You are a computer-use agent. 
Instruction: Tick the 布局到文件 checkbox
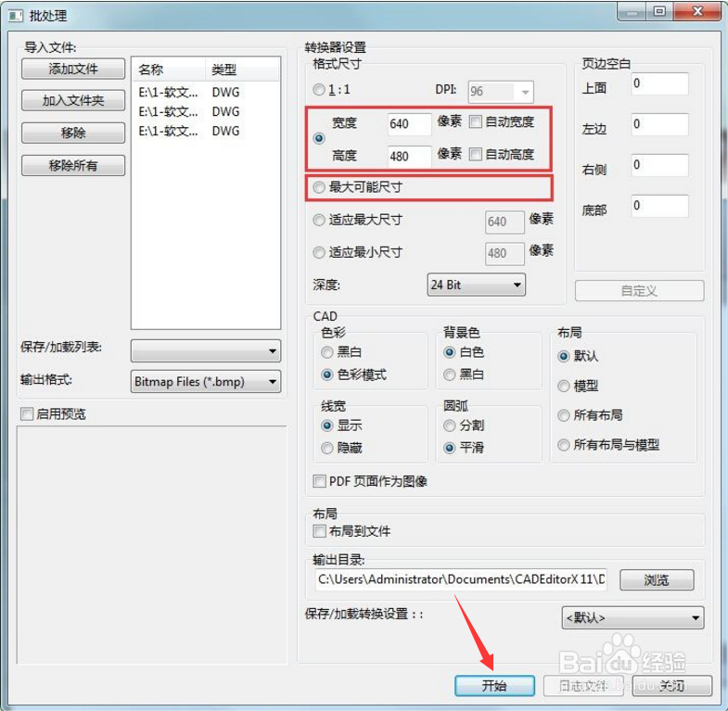click(319, 531)
